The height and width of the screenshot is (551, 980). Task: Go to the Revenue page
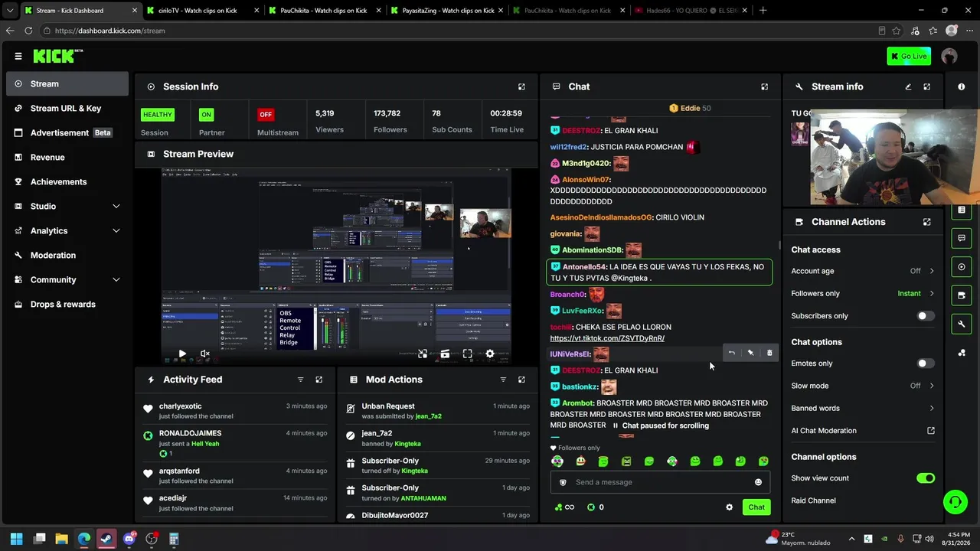point(67,158)
